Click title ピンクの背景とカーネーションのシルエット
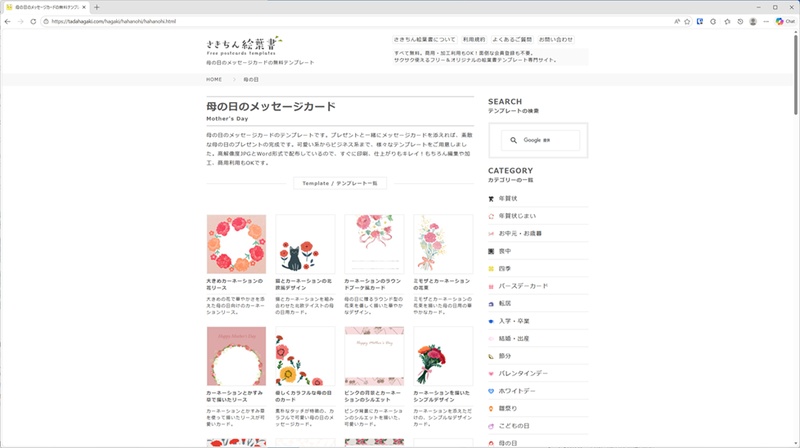This screenshot has width=800, height=448. click(x=372, y=396)
